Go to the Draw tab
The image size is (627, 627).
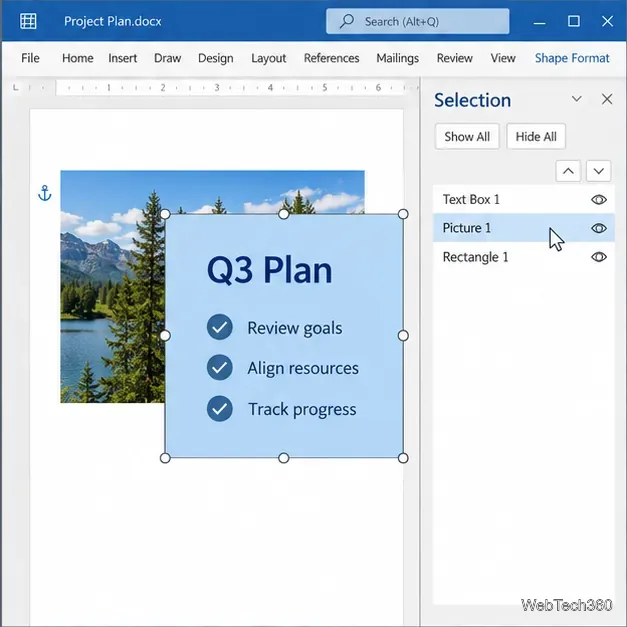(x=168, y=58)
